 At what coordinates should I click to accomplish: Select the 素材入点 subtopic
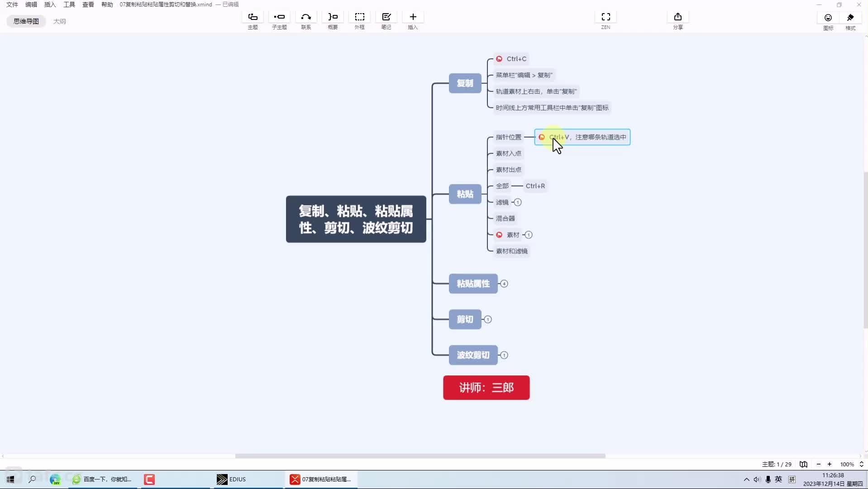click(508, 153)
